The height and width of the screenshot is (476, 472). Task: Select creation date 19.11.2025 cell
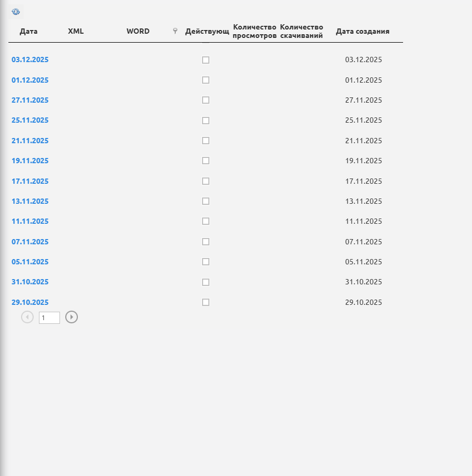tap(364, 161)
